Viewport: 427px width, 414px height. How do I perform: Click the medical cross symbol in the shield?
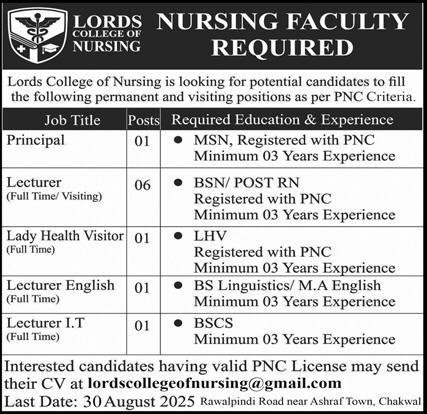pyautogui.click(x=22, y=49)
